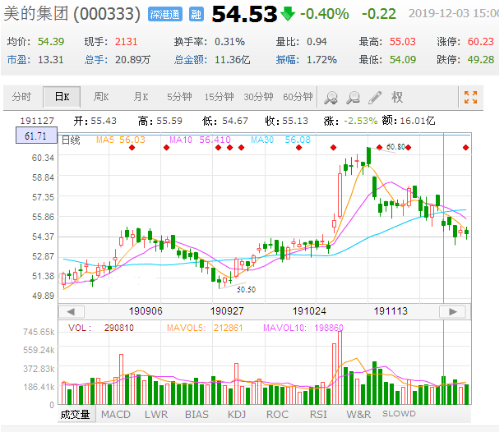Viewport: 504px width, 432px height.
Task: Switch to 月K monthly chart
Action: click(141, 97)
